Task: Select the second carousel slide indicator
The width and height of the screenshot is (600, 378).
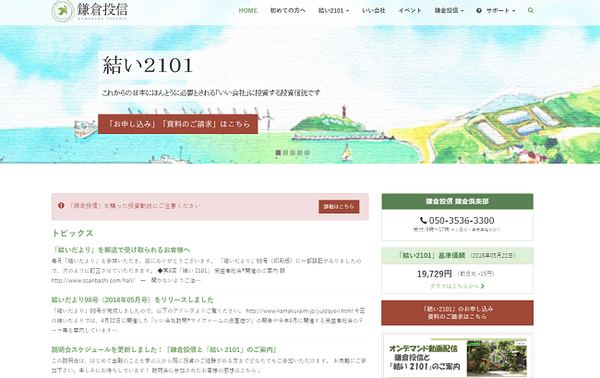Action: tap(285, 153)
